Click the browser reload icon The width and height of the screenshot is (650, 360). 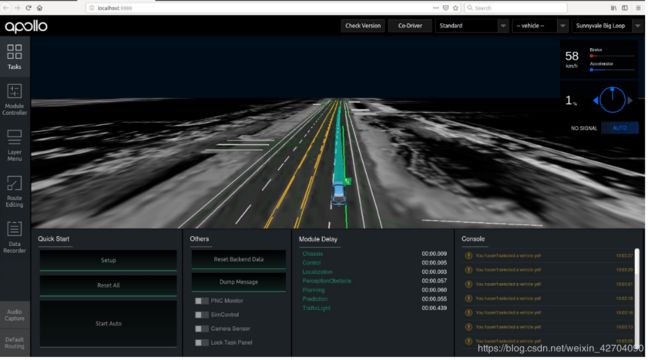point(29,8)
